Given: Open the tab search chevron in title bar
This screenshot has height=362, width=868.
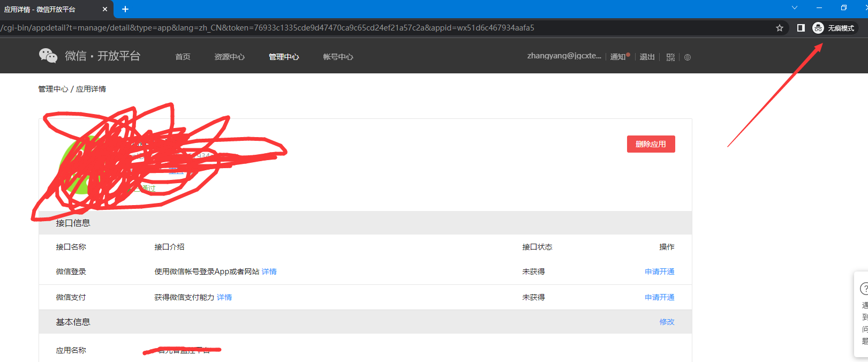Looking at the screenshot, I should (x=795, y=7).
